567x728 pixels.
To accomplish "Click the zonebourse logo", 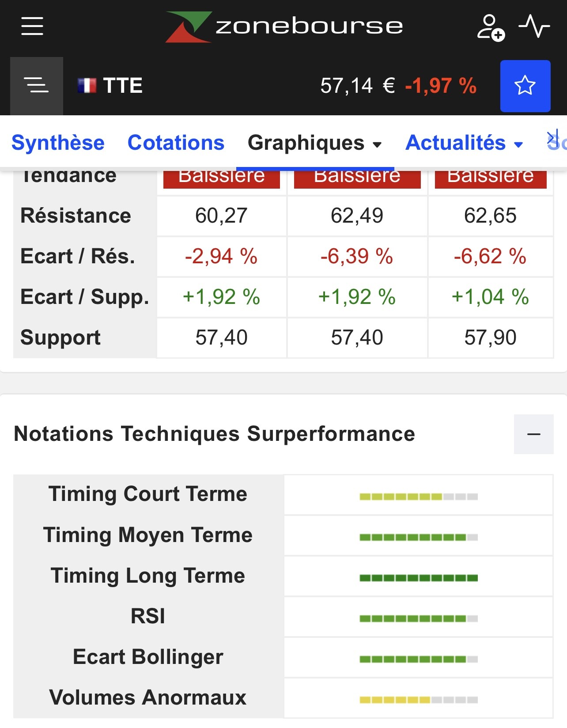I will 284,27.
